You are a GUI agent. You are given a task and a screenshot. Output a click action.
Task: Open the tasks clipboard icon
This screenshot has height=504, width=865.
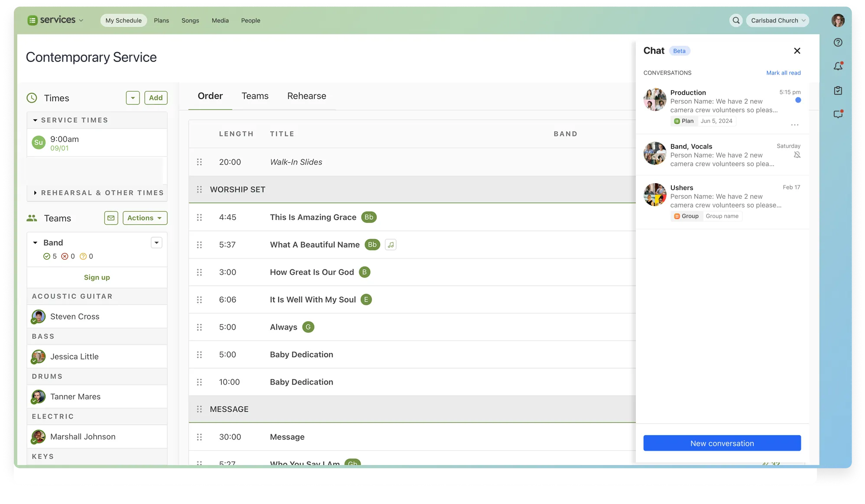point(838,90)
